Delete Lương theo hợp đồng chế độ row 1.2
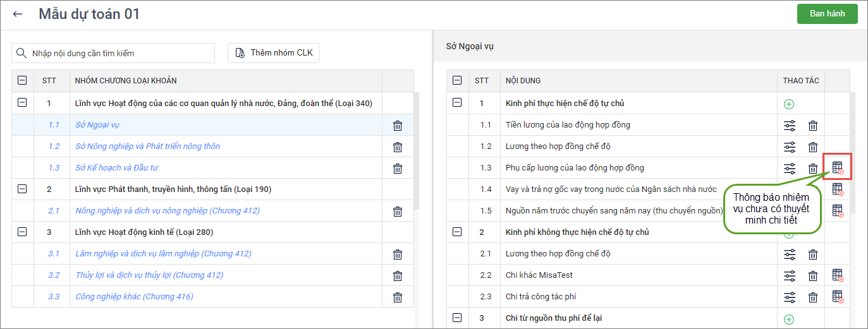 813,147
